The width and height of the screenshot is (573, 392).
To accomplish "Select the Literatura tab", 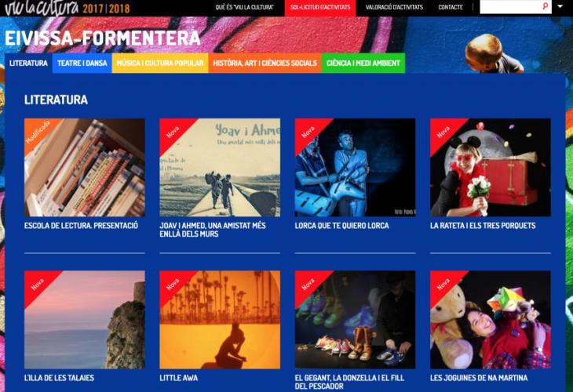I will tap(28, 64).
